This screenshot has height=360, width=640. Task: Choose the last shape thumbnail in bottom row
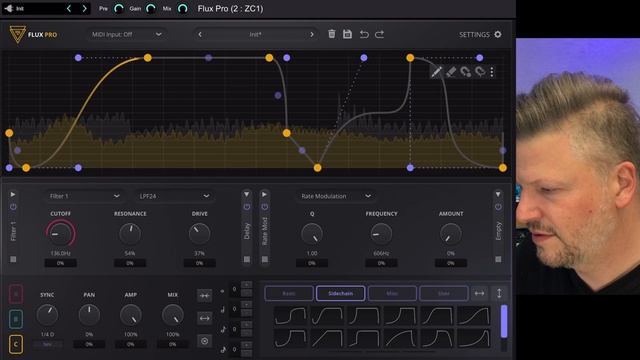pyautogui.click(x=473, y=338)
